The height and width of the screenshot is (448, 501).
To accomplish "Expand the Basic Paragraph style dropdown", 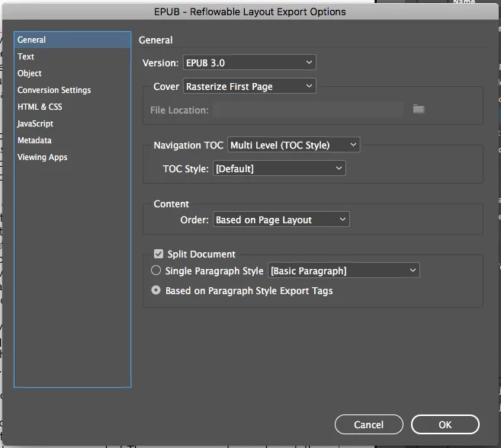I will (344, 270).
